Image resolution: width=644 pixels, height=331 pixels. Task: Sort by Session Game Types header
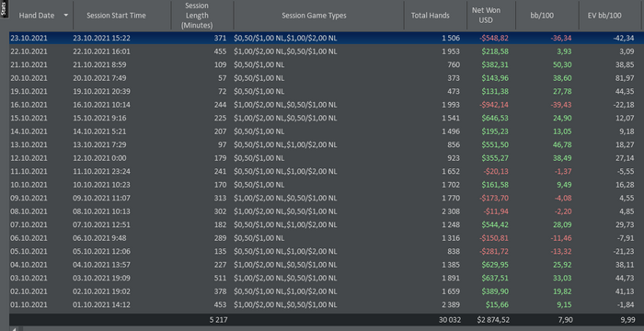315,16
